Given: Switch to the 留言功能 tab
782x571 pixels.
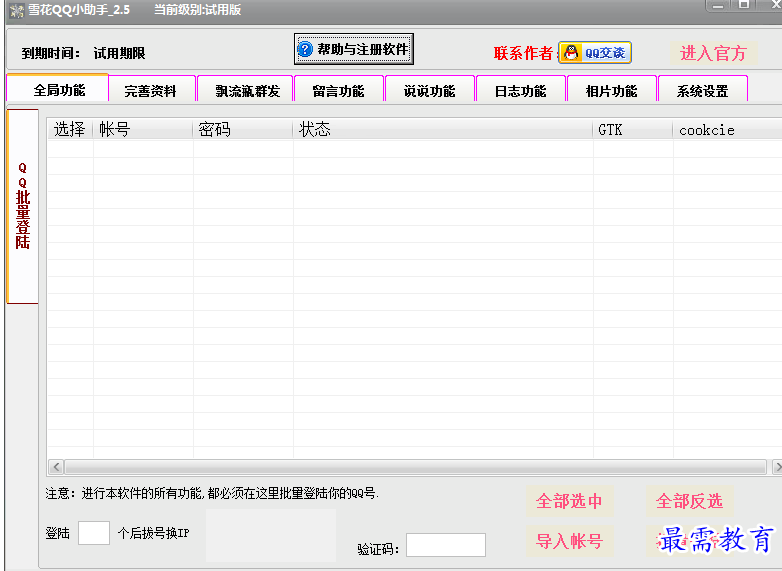Looking at the screenshot, I should 339,90.
